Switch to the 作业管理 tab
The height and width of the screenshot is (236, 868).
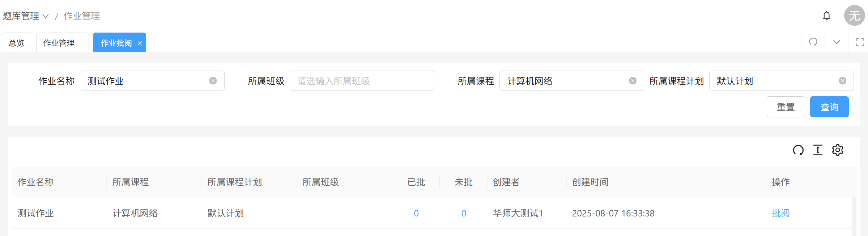59,43
